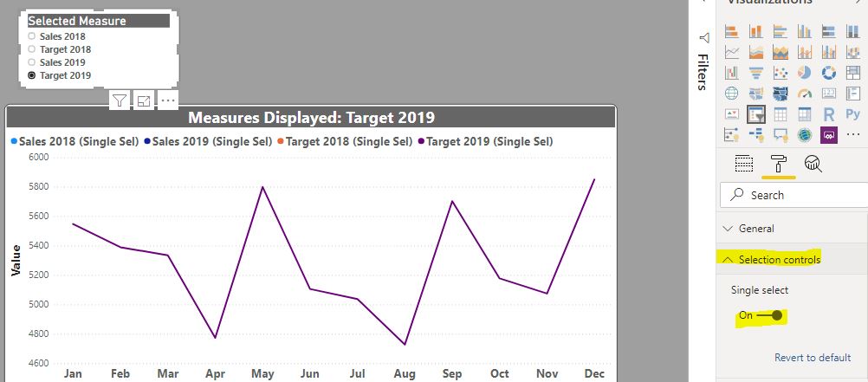Select the Map (globe) visualization
868x382 pixels.
(732, 94)
